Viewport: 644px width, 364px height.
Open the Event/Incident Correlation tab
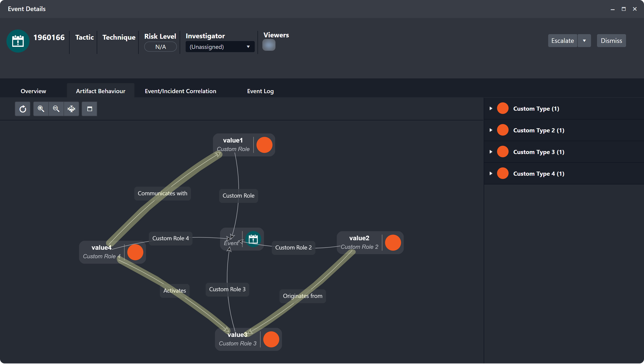180,91
